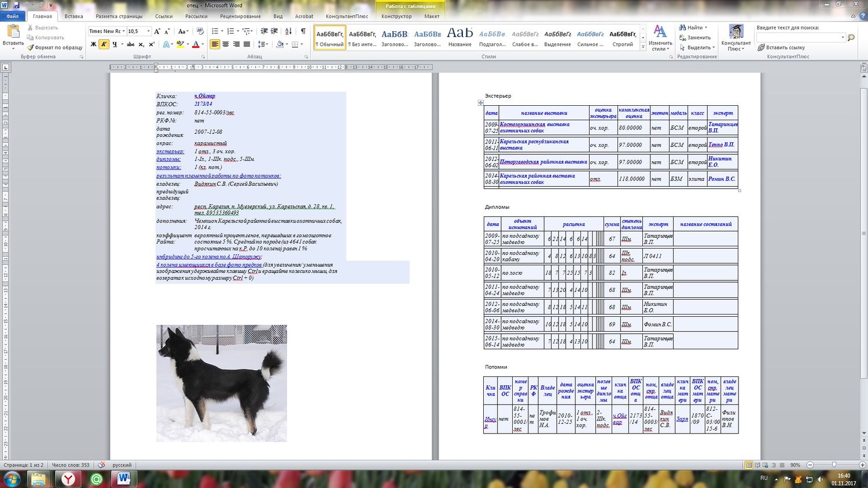
Task: Click the Grow Font icon
Action: pos(157,31)
